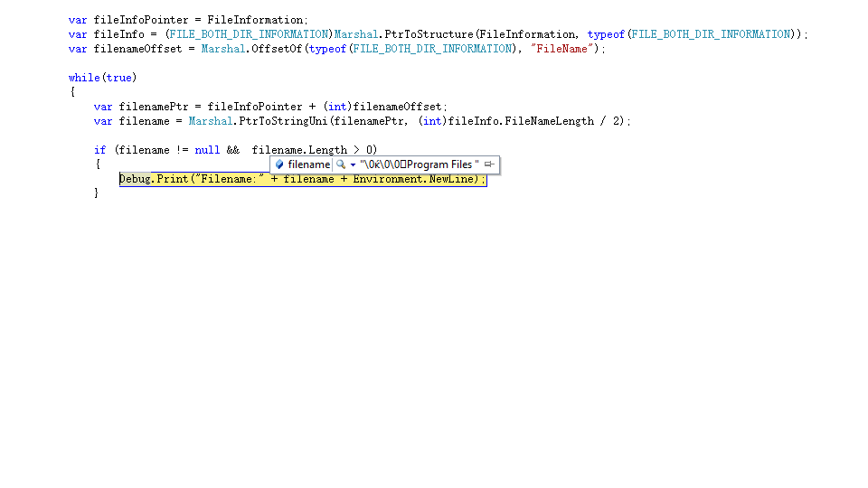Click "(int)" cast before filenameOffset

(x=337, y=107)
